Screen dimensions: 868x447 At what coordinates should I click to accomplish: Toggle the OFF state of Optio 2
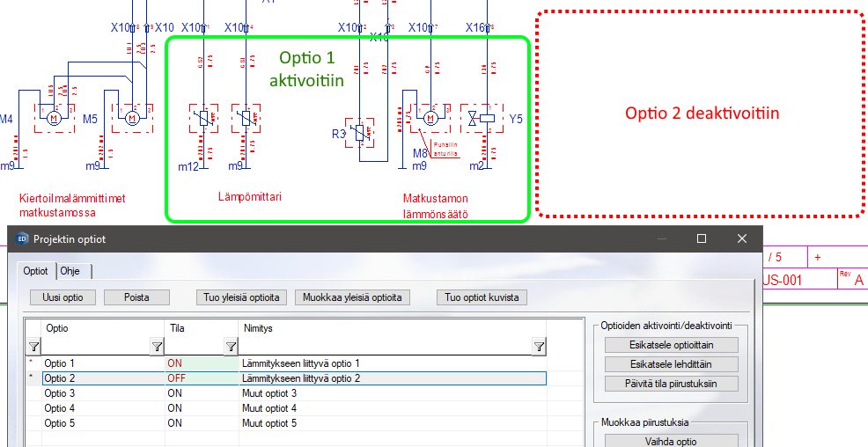(x=202, y=378)
